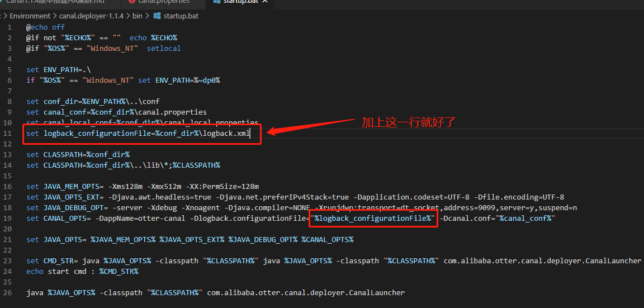
Task: Click '-Dfile.encoding=UTF-8' on line 17
Action: (x=519, y=197)
